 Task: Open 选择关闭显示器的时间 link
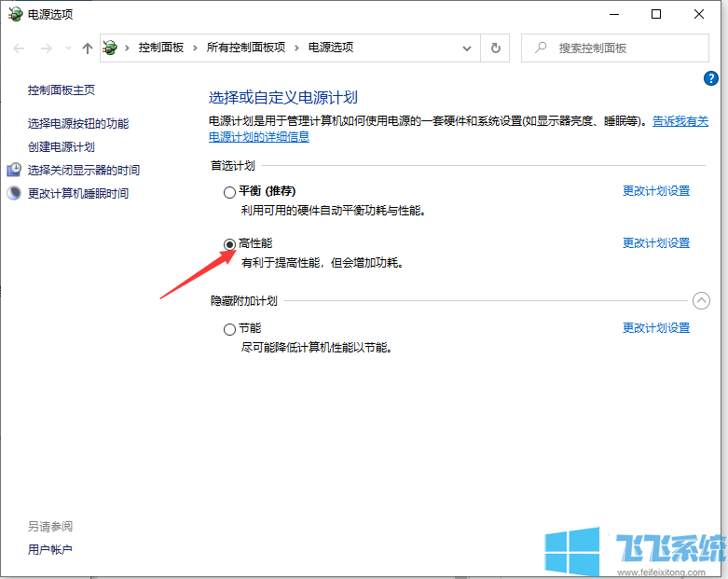[x=84, y=170]
